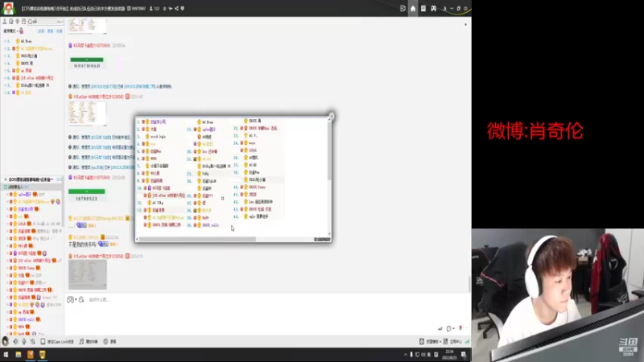Open the dropdown arrow next to emoji icon
Screen dimensions: 644x362
(76, 299)
